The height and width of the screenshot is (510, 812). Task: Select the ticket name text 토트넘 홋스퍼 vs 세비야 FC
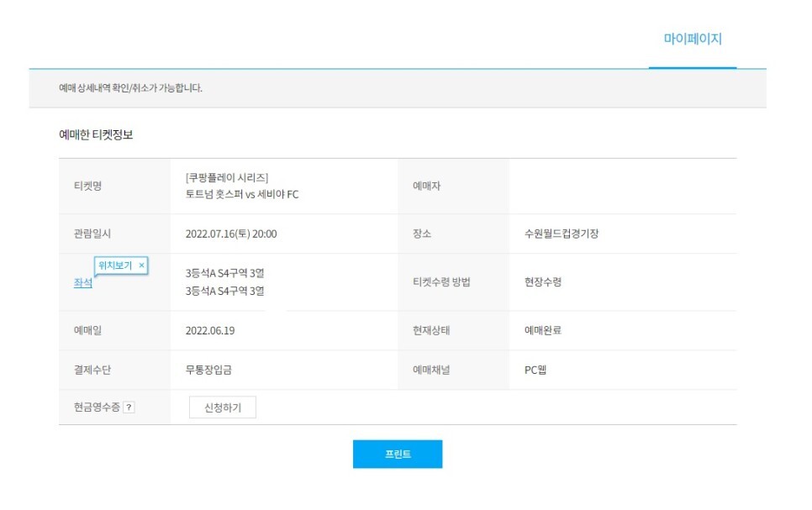coord(242,195)
